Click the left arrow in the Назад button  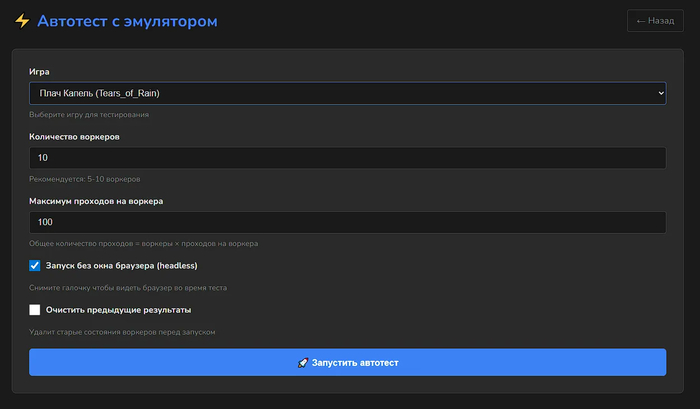click(x=640, y=21)
